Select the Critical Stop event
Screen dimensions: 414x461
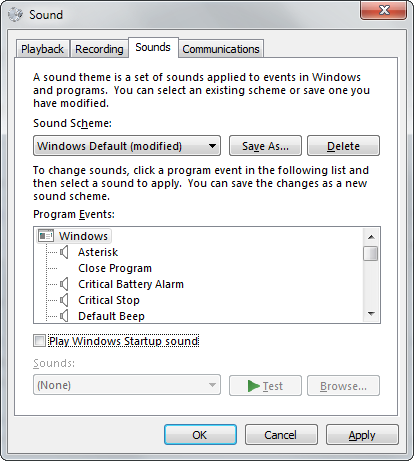pos(109,300)
